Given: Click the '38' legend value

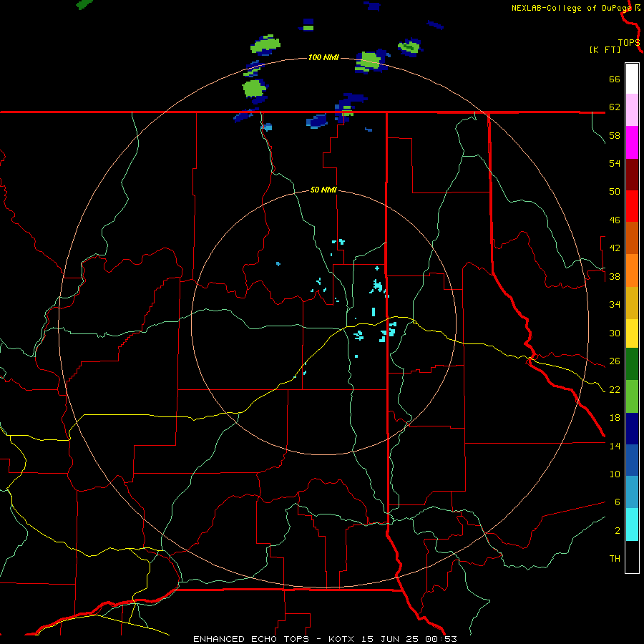Looking at the screenshot, I should point(615,277).
